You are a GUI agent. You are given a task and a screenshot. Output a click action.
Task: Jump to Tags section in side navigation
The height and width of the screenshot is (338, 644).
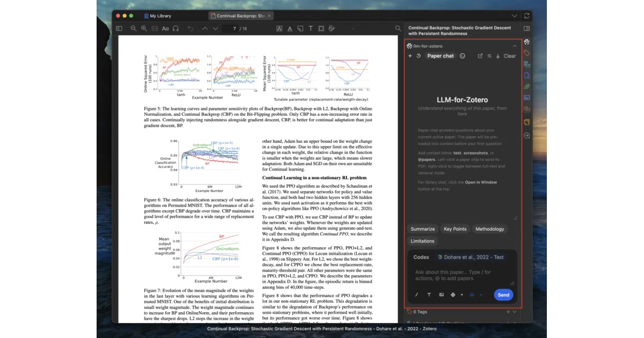point(527,53)
